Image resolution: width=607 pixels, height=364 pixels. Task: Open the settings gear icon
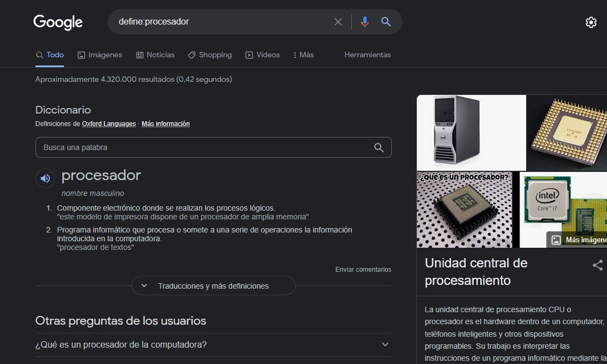pos(591,22)
